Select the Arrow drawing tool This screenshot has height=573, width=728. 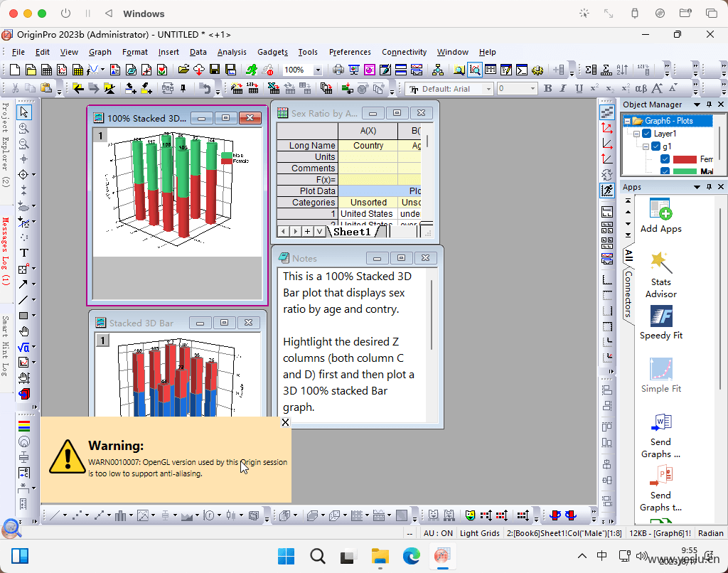pos(23,284)
